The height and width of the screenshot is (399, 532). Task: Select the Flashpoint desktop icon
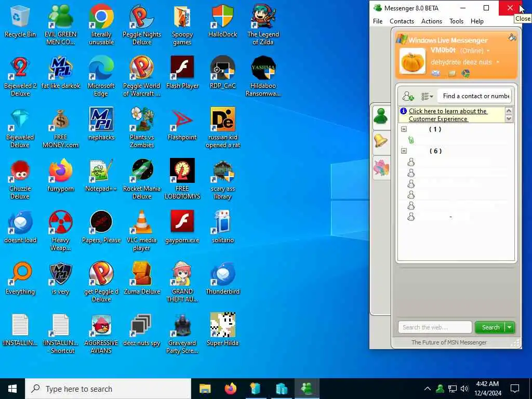click(182, 124)
